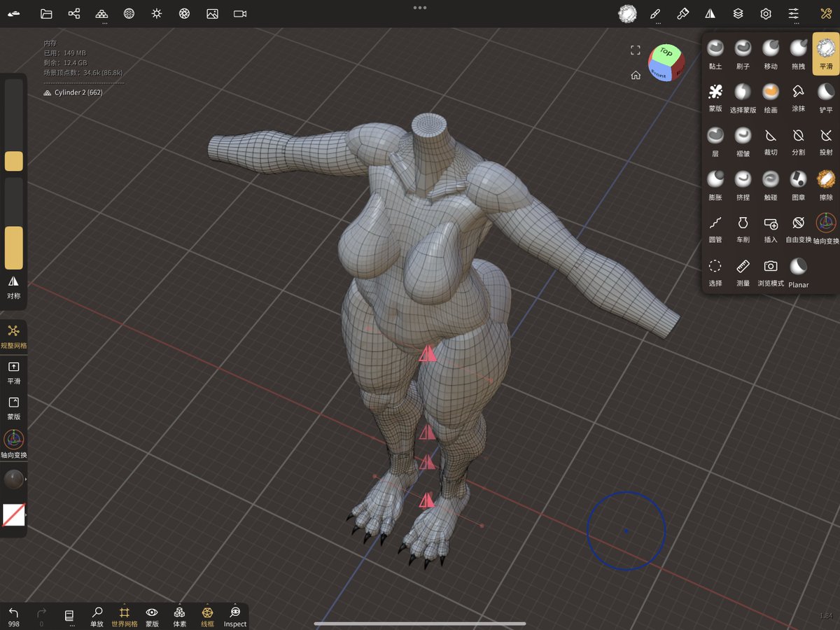
Task: Open the layers menu in top bar
Action: [x=738, y=13]
